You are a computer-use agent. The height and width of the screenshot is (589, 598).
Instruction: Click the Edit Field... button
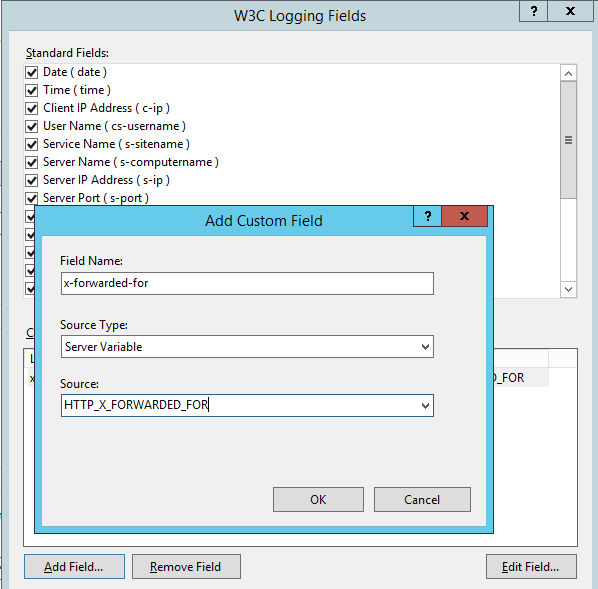click(531, 566)
